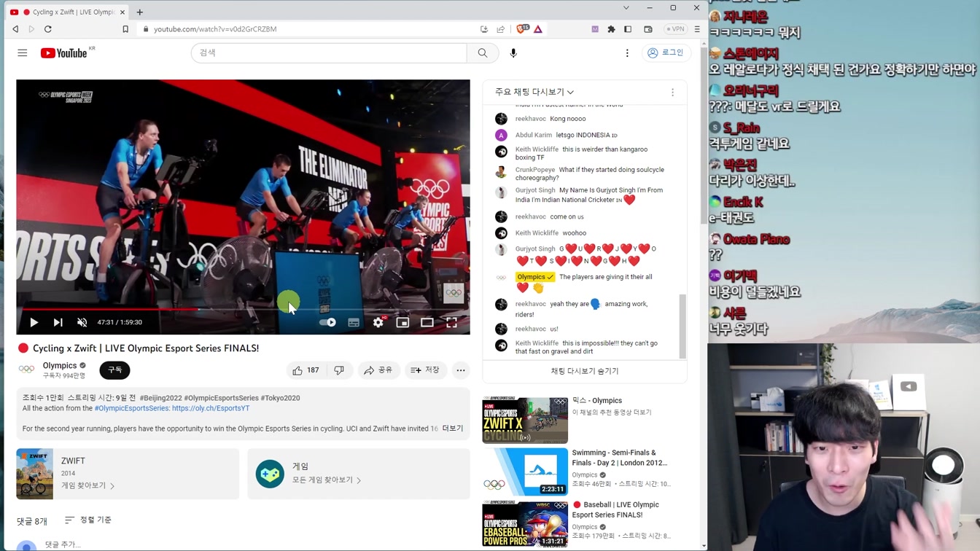980x551 pixels.
Task: Open YouTube settings three-dot menu
Action: (627, 53)
